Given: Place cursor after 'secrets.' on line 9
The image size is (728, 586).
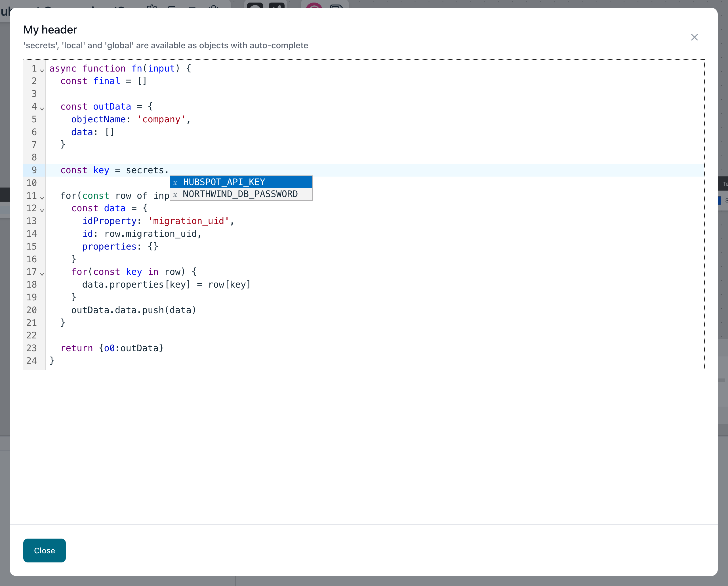Looking at the screenshot, I should point(169,170).
